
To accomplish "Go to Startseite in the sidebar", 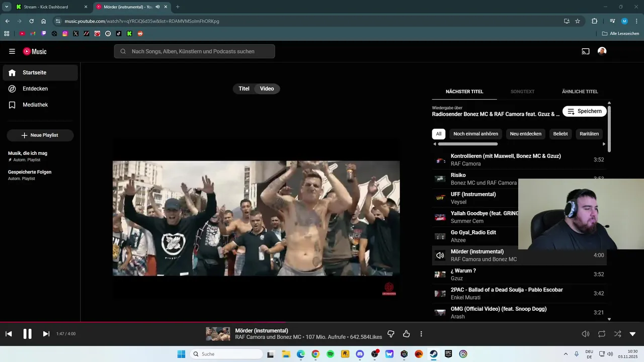I will [x=40, y=72].
